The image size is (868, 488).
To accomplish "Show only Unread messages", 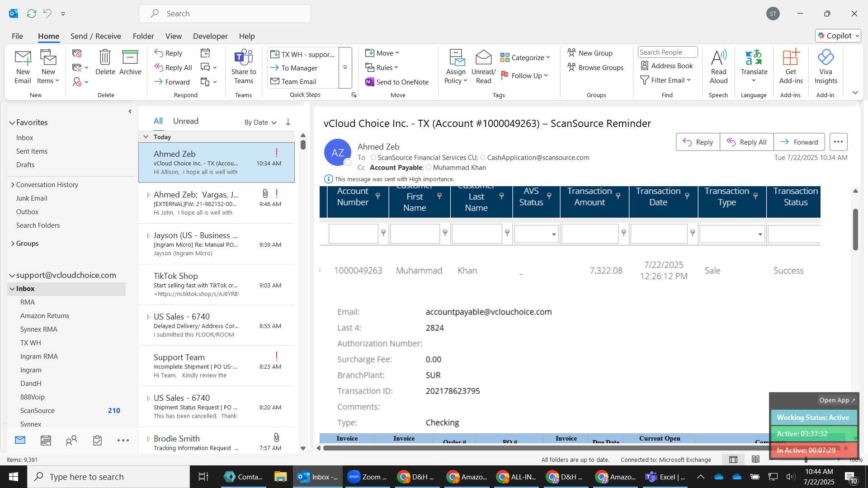I will pyautogui.click(x=186, y=121).
